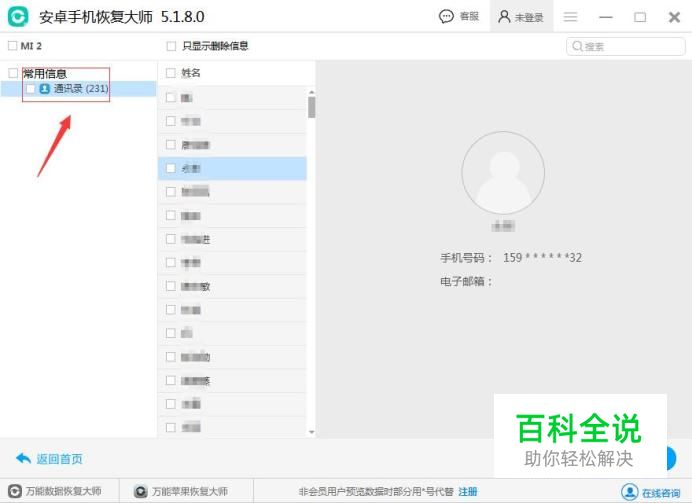Image resolution: width=692 pixels, height=503 pixels.
Task: Click the 姓名 column header
Action: click(x=191, y=73)
